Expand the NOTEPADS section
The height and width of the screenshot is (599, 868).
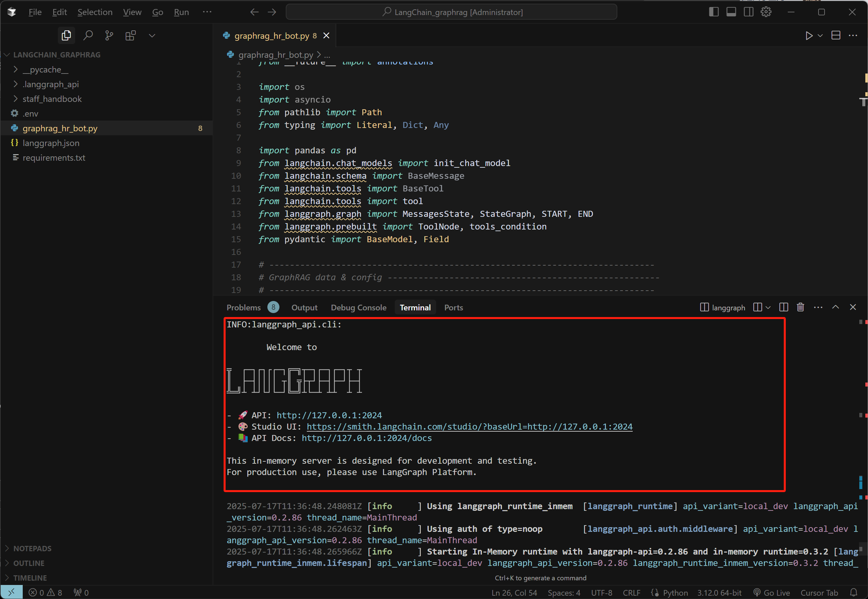[106, 548]
